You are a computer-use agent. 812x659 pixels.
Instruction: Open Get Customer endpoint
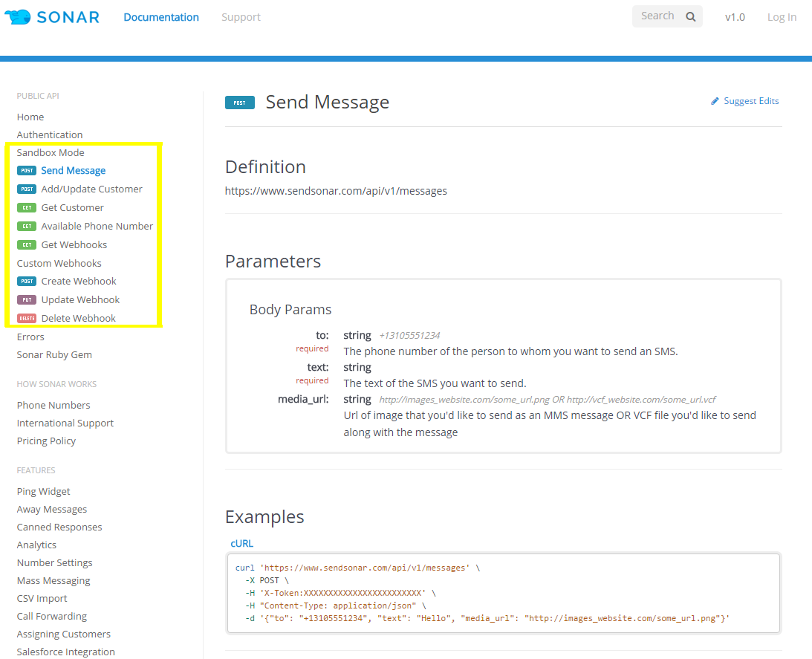tap(73, 208)
